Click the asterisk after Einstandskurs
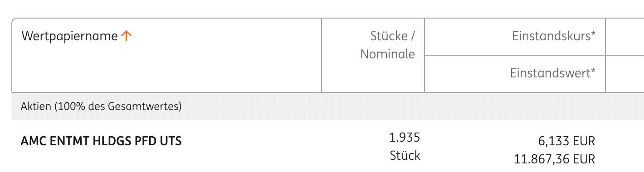644x172 pixels. coord(593,34)
